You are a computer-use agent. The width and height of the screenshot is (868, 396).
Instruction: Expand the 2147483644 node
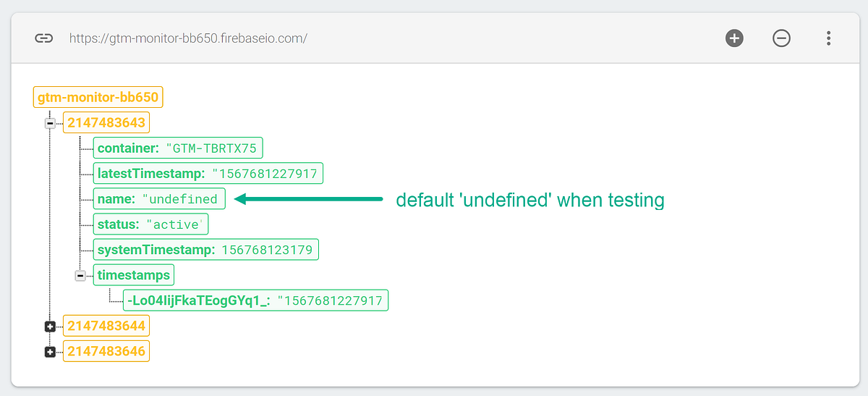click(50, 327)
